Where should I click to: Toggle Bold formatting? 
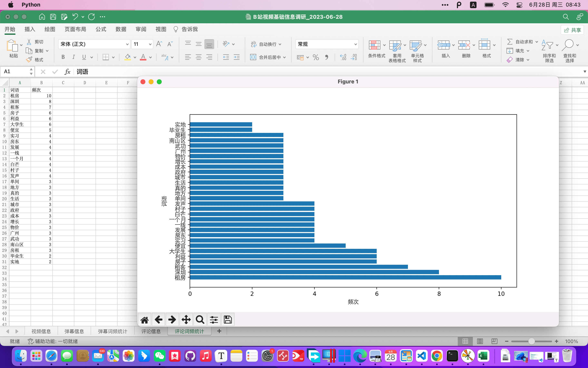(63, 57)
